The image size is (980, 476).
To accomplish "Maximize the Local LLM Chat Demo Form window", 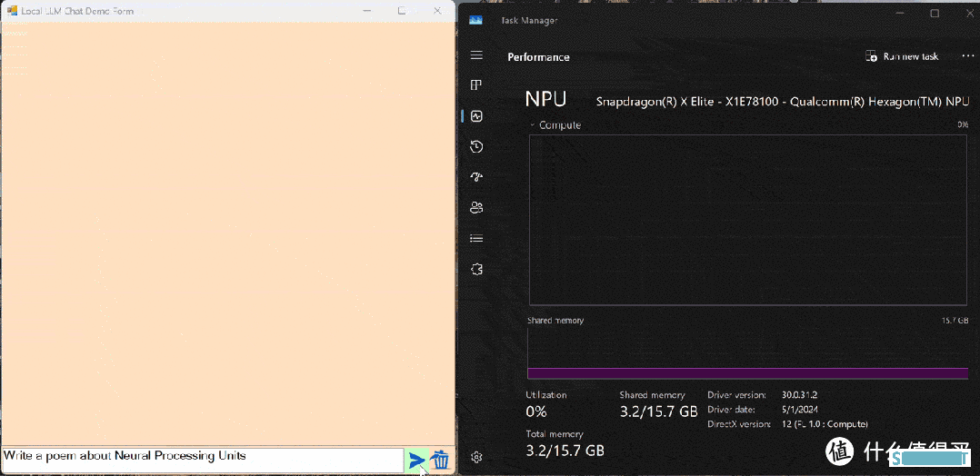I will click(x=402, y=11).
